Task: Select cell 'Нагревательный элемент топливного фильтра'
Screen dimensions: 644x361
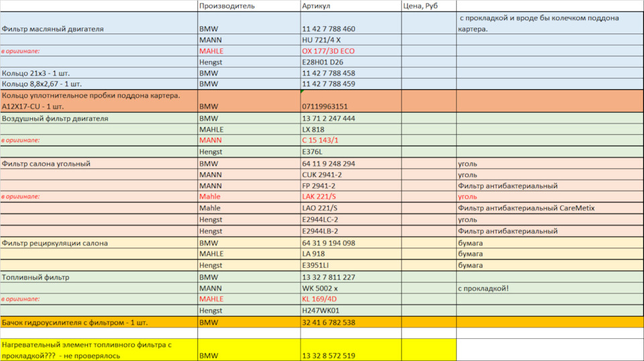Action: (x=99, y=350)
